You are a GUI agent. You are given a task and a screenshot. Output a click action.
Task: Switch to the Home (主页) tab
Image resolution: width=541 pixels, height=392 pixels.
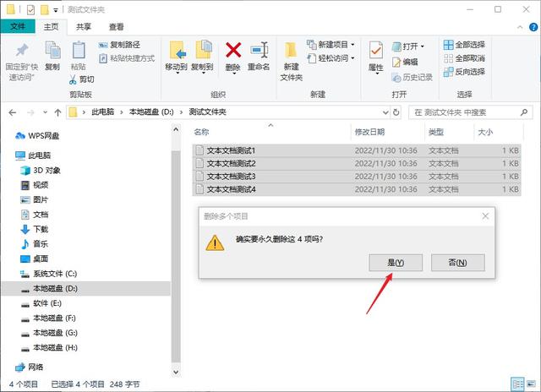click(51, 26)
